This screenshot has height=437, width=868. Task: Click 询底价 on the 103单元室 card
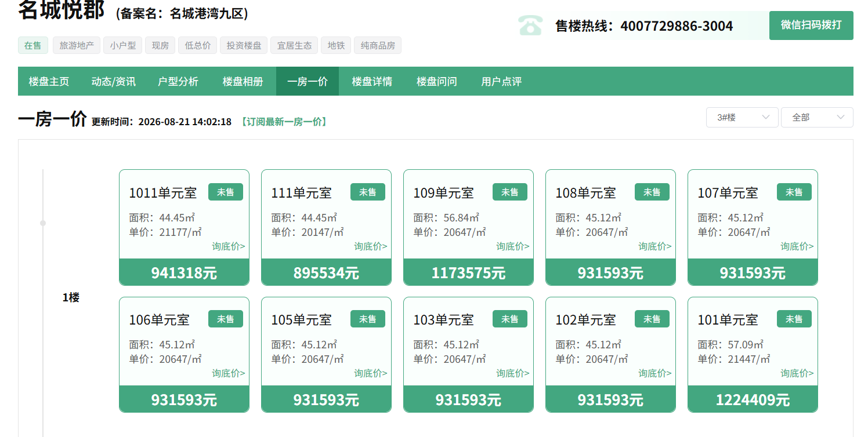coord(513,373)
